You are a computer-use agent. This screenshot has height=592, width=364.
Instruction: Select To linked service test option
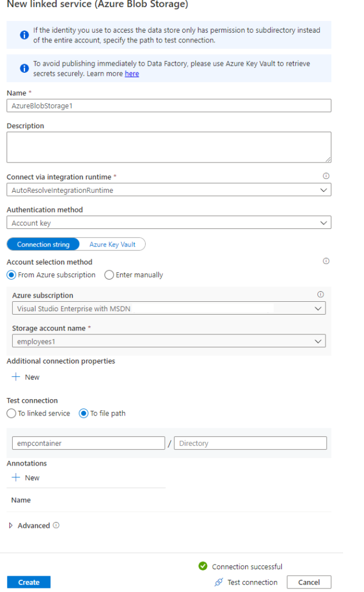(x=11, y=413)
